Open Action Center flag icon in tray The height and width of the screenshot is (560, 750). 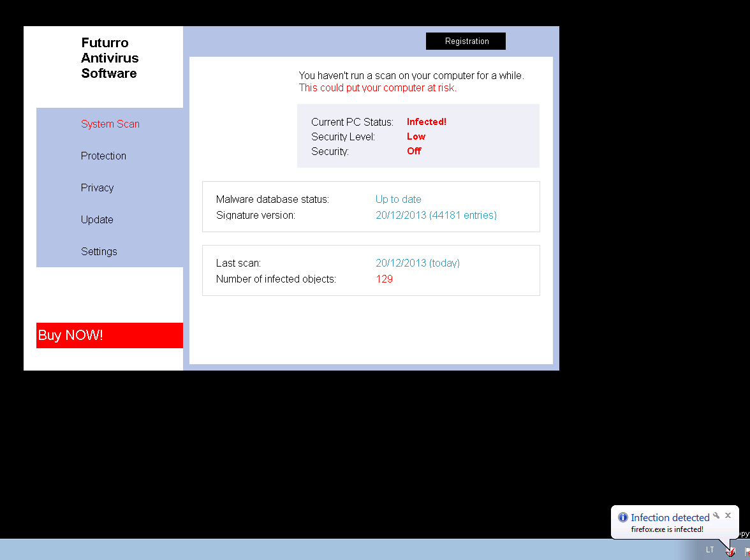coord(747,551)
